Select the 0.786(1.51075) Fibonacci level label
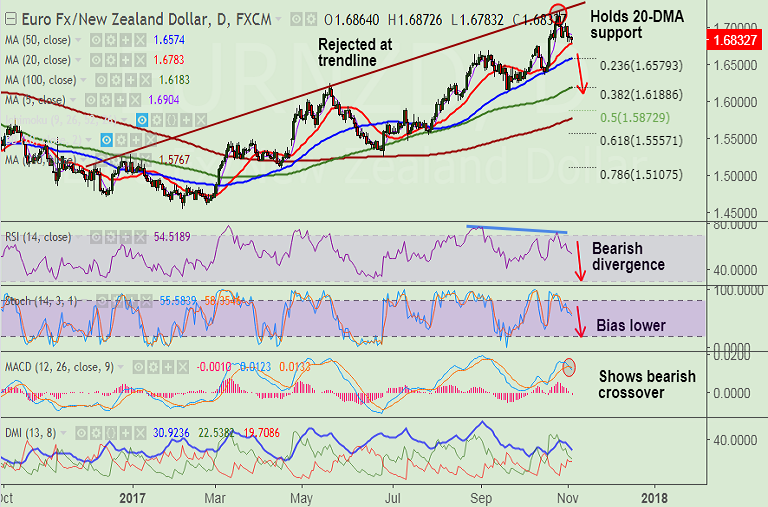The width and height of the screenshot is (768, 507). [641, 174]
